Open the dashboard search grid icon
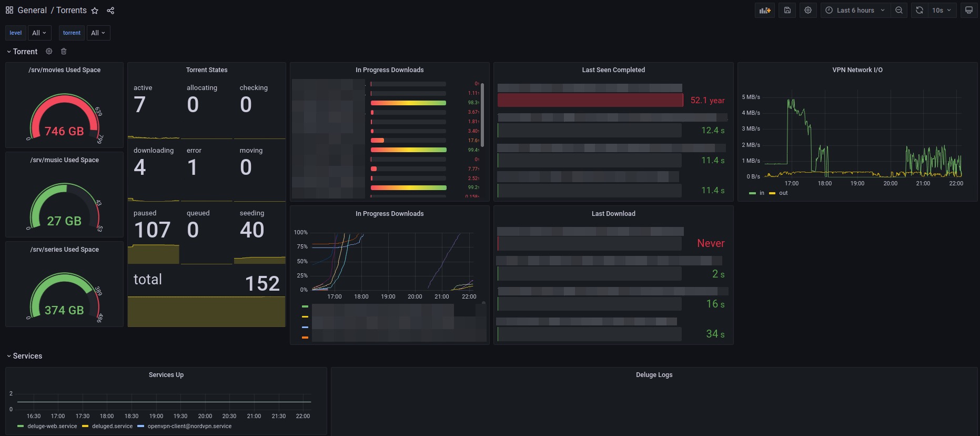This screenshot has height=436, width=980. 9,10
